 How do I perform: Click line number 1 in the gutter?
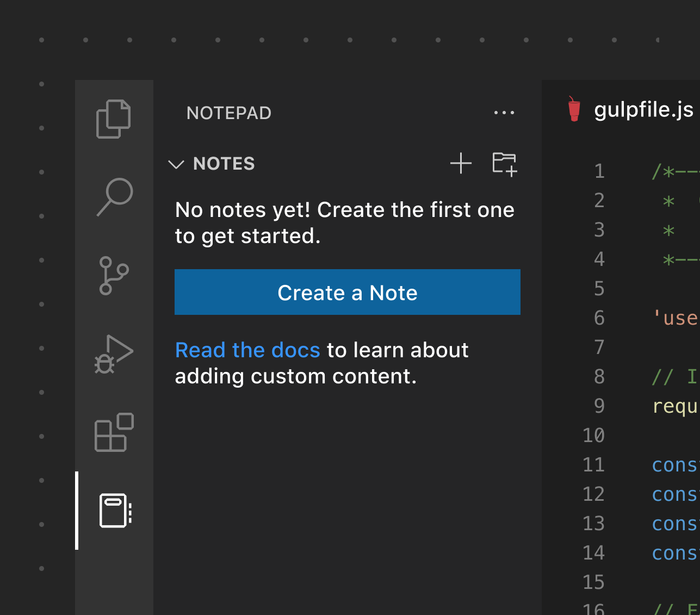click(599, 171)
